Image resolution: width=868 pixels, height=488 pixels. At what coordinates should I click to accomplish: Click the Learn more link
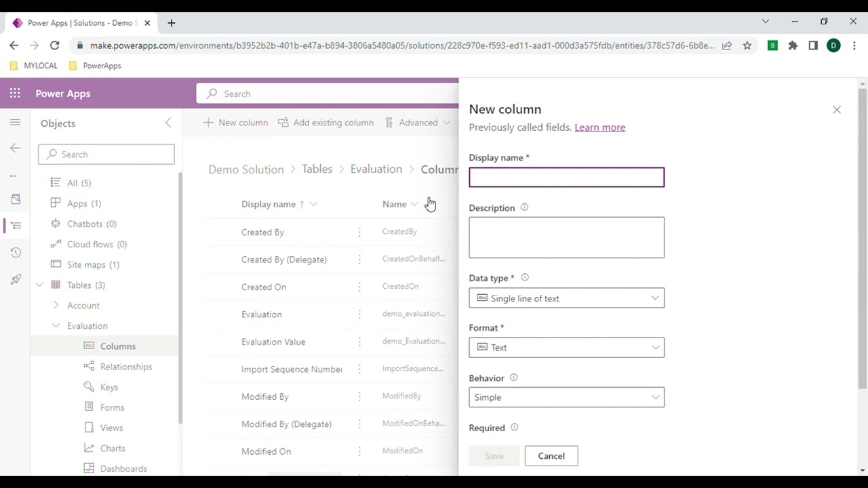pyautogui.click(x=599, y=127)
